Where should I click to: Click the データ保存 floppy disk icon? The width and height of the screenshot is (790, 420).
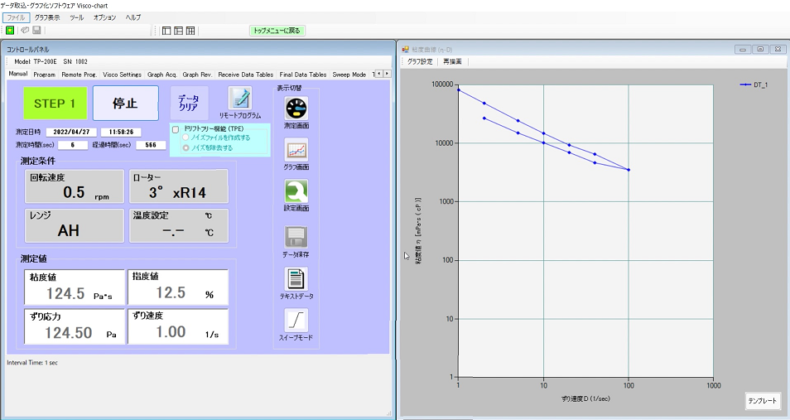tap(296, 237)
